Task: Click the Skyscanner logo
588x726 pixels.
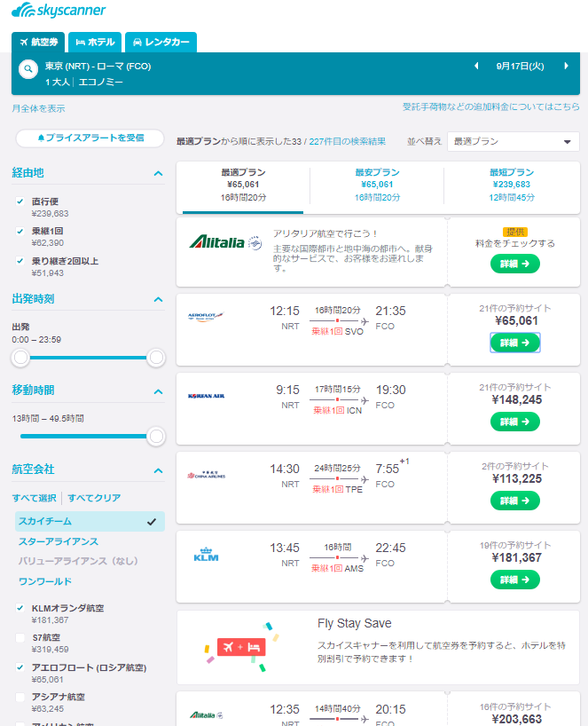Action: coord(59,10)
